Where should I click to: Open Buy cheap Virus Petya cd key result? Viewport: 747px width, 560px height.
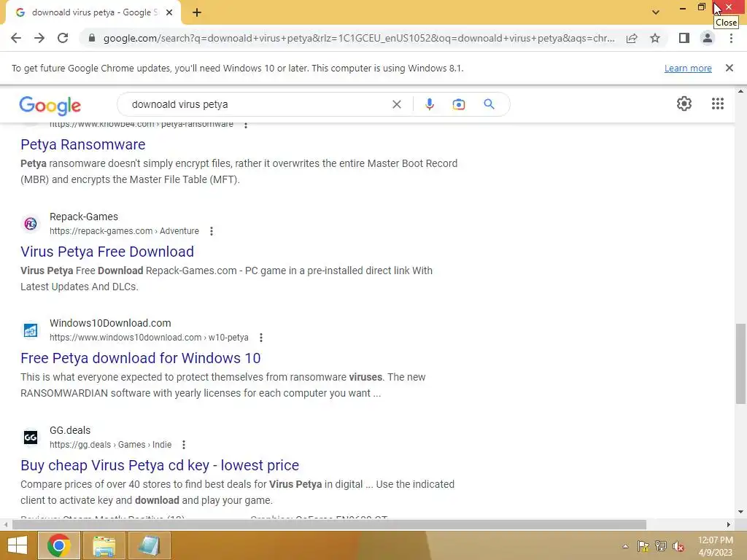[x=160, y=465]
